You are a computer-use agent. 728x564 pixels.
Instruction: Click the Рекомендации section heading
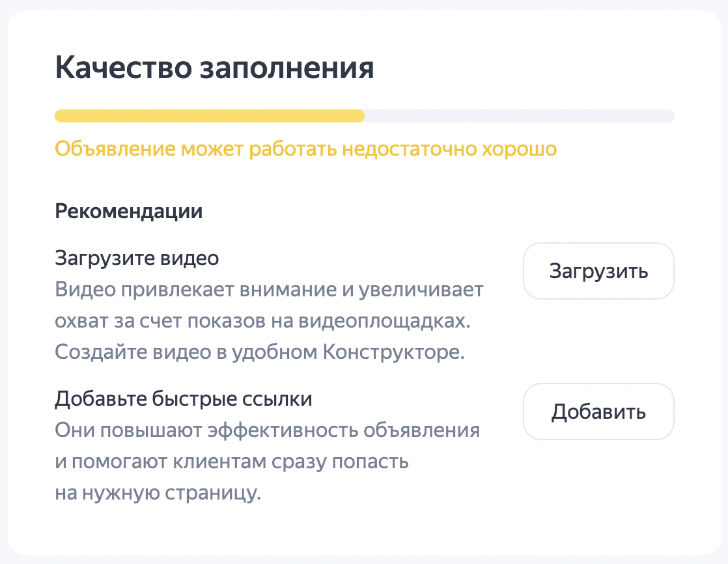[x=128, y=211]
